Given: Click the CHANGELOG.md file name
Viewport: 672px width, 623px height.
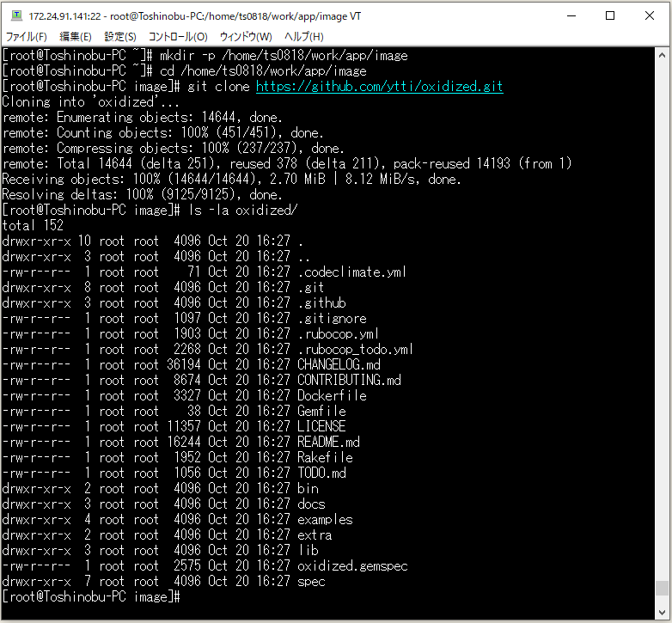Looking at the screenshot, I should [339, 364].
